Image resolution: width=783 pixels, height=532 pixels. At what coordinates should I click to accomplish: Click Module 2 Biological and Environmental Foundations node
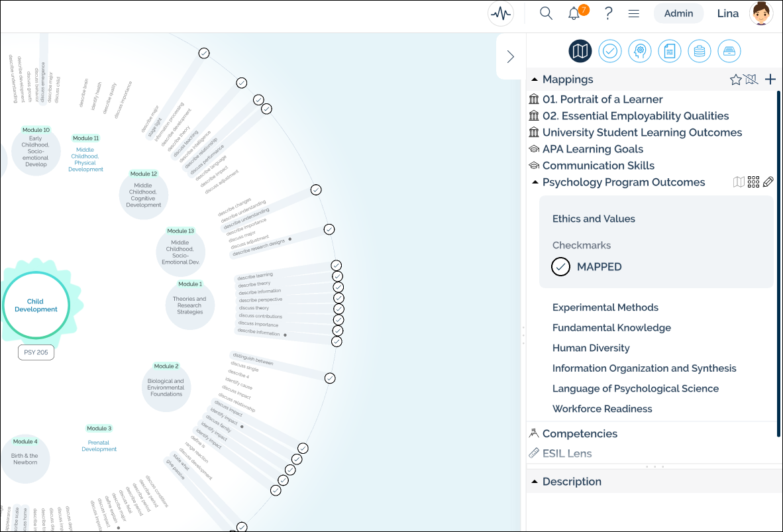coord(166,387)
